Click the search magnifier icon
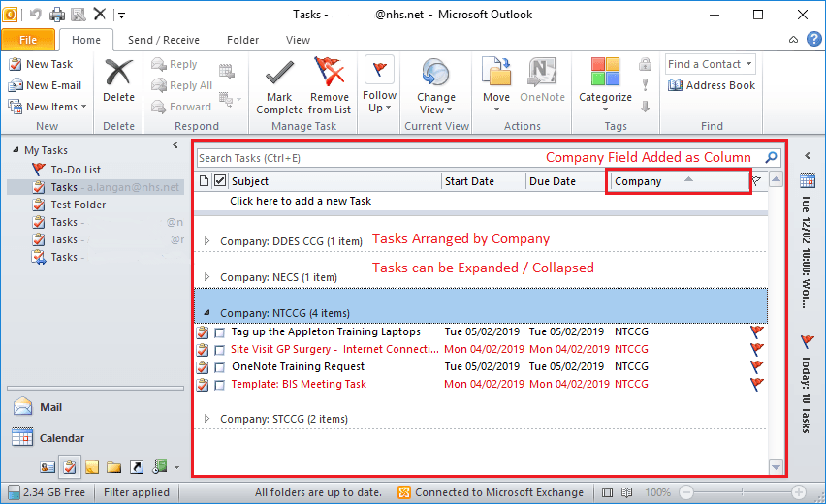The image size is (826, 504). pos(771,157)
